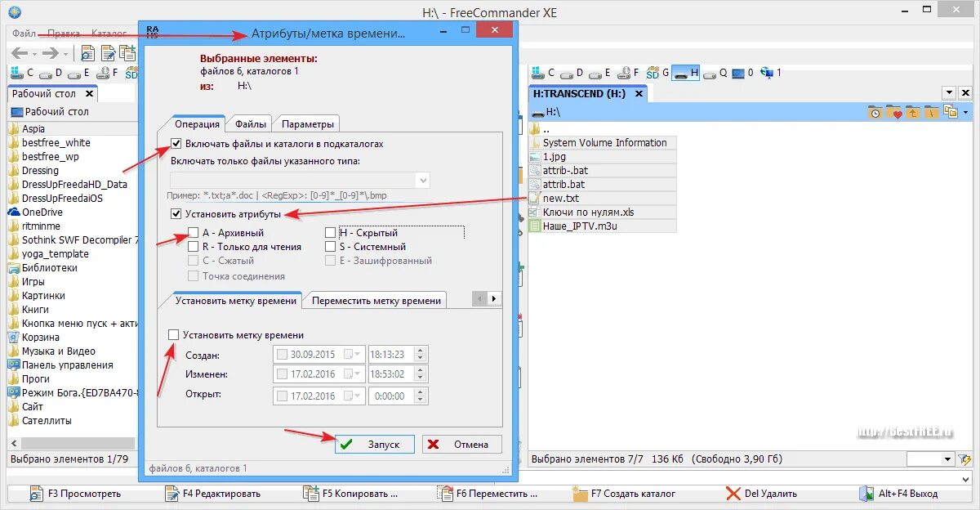Open right panel tab list dropdown
The image size is (980, 510).
click(x=949, y=93)
